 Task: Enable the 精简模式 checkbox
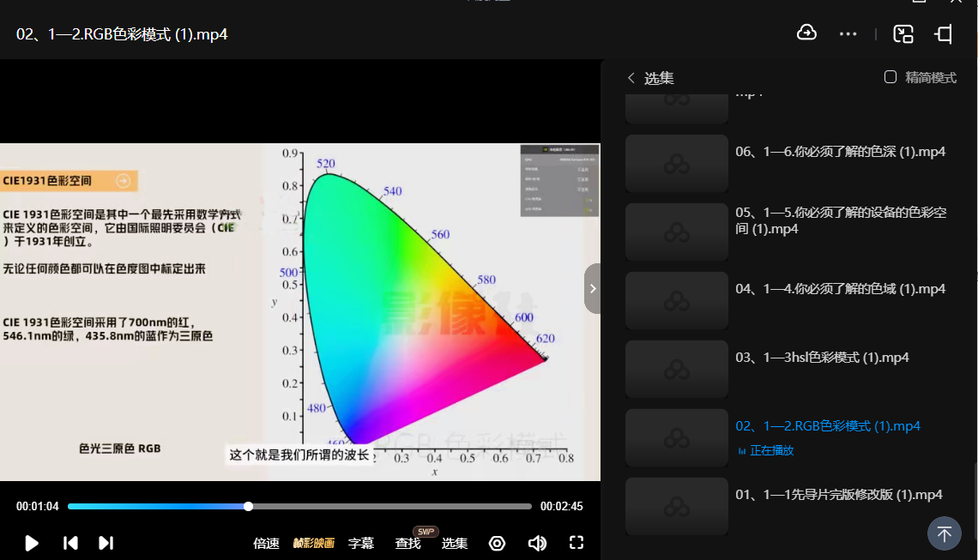pyautogui.click(x=890, y=77)
